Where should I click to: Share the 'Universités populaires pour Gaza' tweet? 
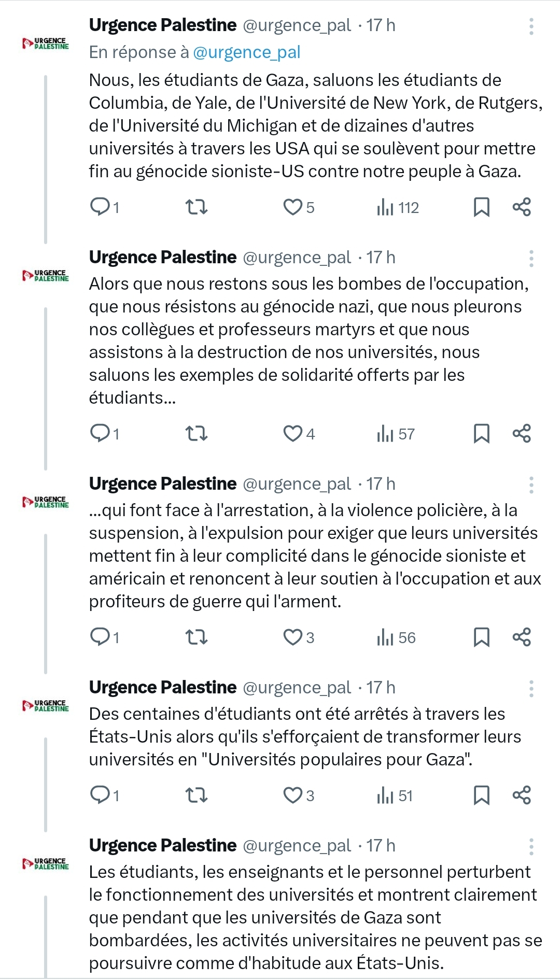click(522, 795)
